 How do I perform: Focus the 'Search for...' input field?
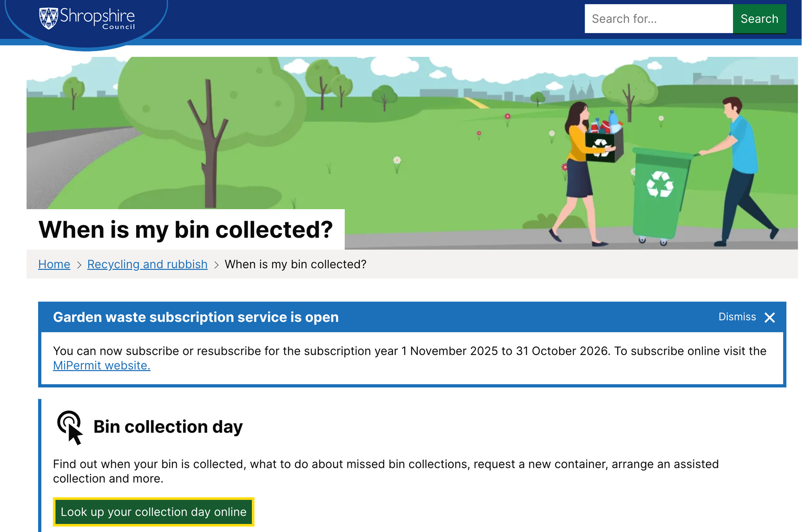pos(658,19)
